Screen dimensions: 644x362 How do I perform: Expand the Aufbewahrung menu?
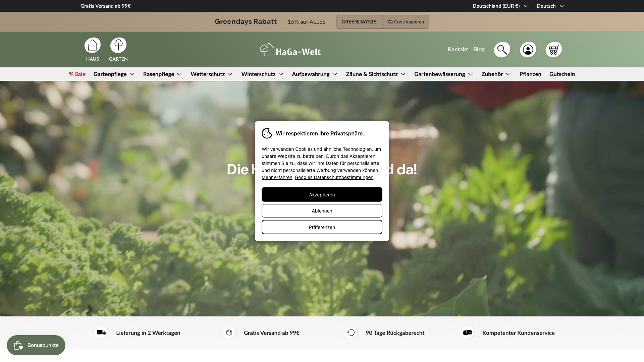(315, 74)
